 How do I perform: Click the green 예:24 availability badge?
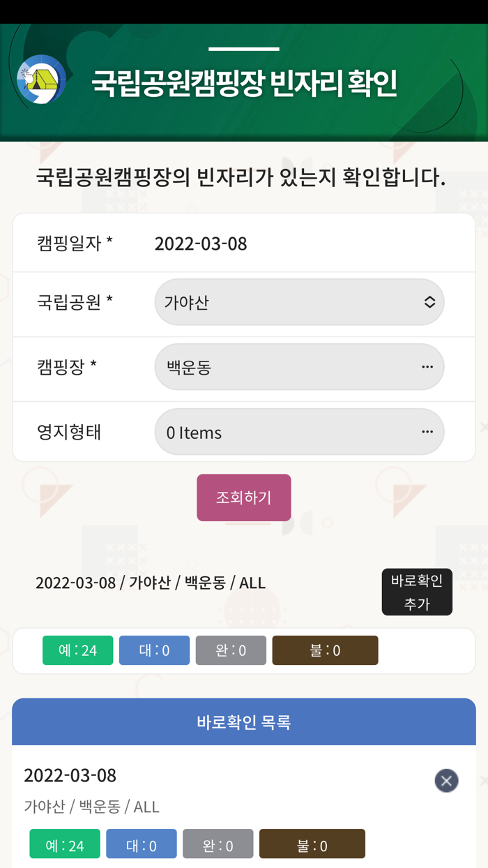[77, 650]
